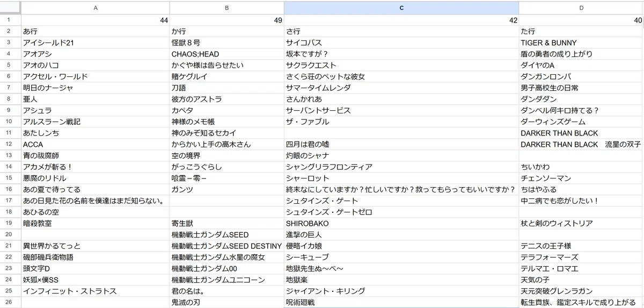Click cell containing サイコパス
Viewport: 644px width, 308px height.
[401, 43]
